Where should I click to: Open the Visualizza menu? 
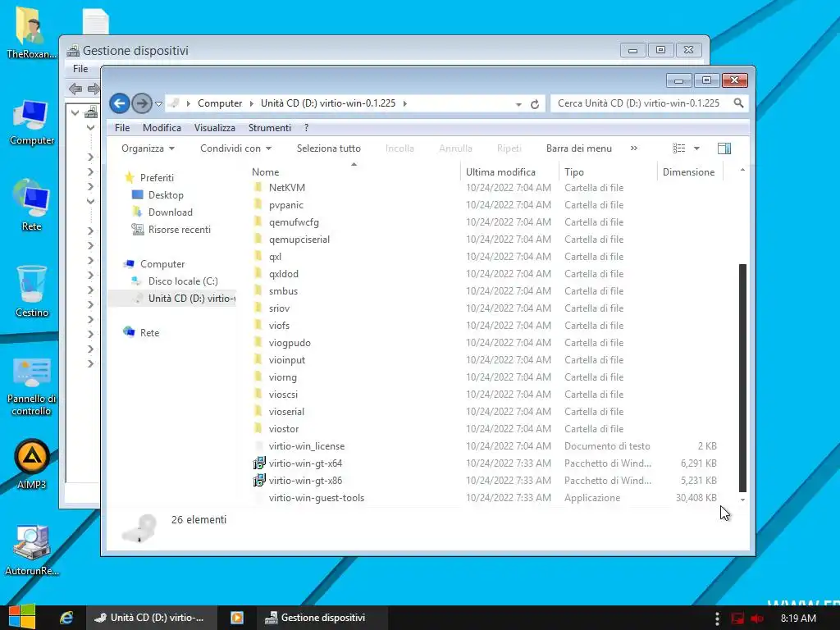click(x=214, y=127)
